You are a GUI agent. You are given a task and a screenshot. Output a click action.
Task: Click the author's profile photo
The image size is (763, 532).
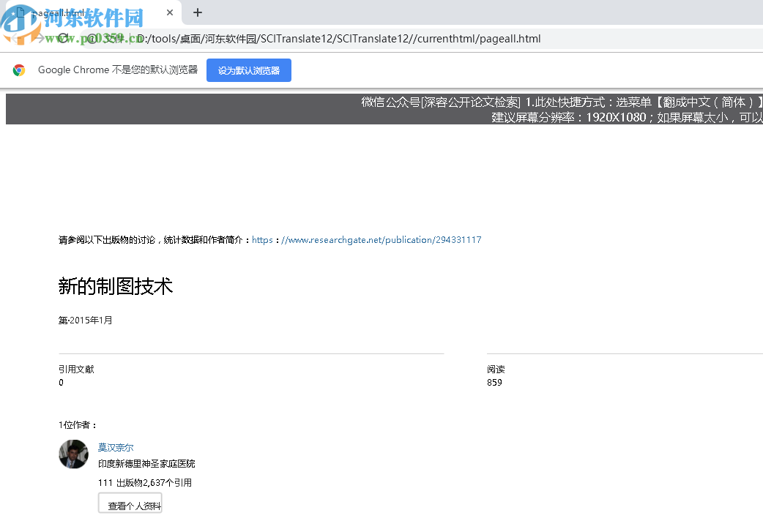click(x=73, y=454)
